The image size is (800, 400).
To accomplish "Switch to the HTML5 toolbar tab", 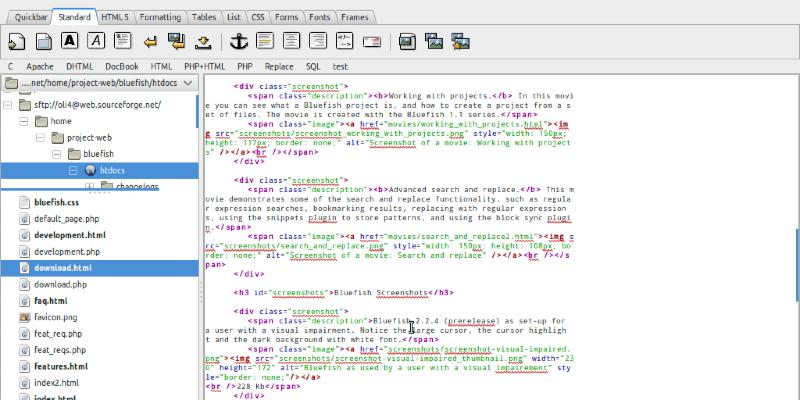I will [115, 17].
